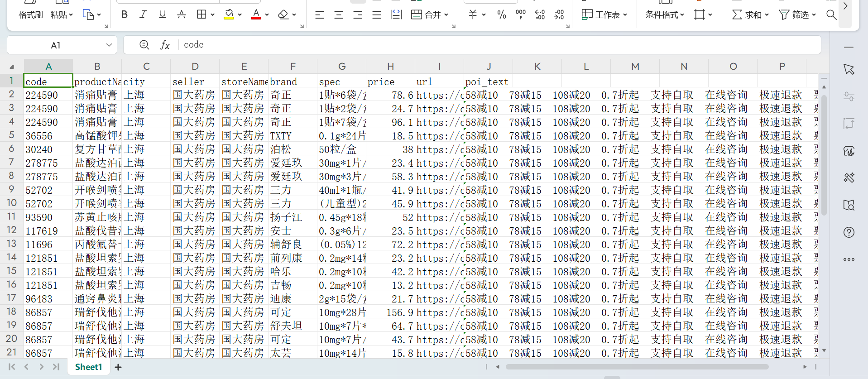Viewport: 868px width, 379px height.
Task: Open the fill color dropdown arrow
Action: [240, 15]
